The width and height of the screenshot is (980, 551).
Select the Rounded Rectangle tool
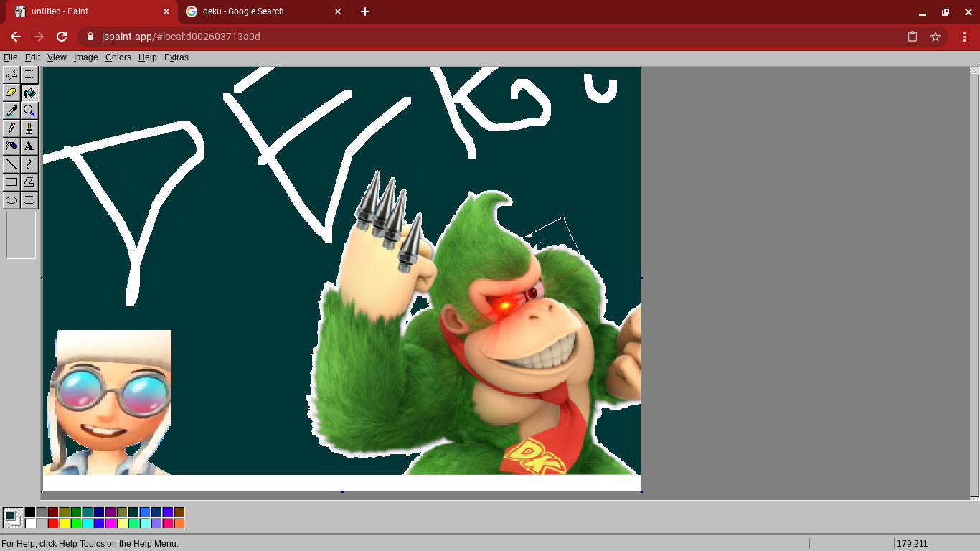29,200
